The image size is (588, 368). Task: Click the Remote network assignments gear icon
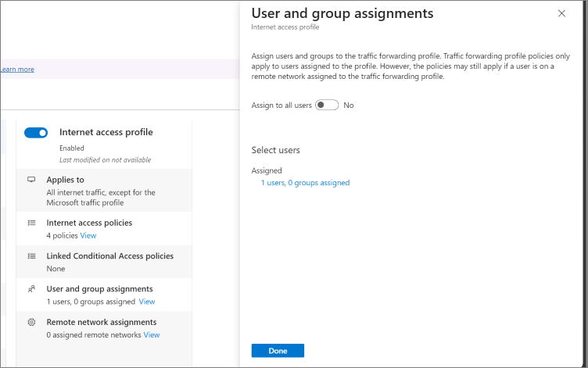point(31,322)
